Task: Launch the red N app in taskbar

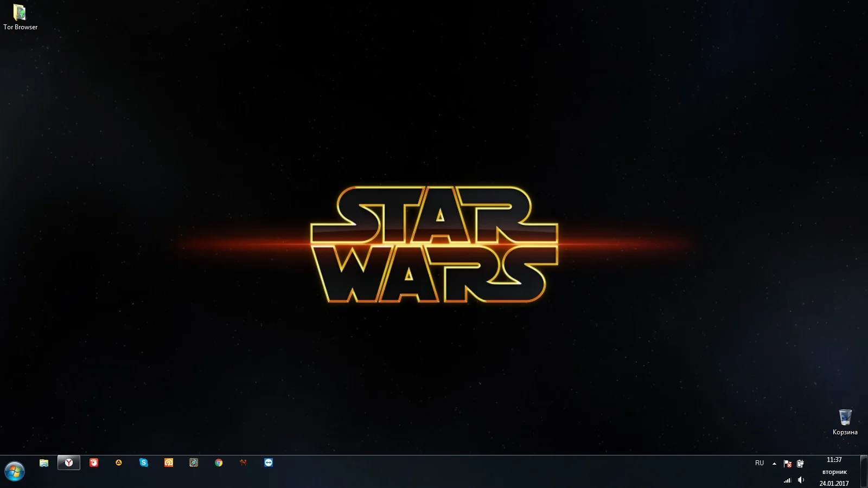Action: tap(244, 463)
